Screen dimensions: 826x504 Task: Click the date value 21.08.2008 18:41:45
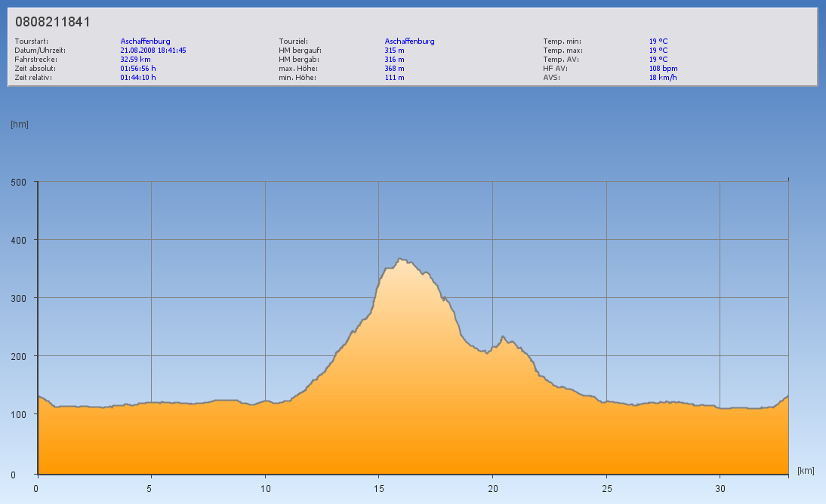tap(153, 51)
